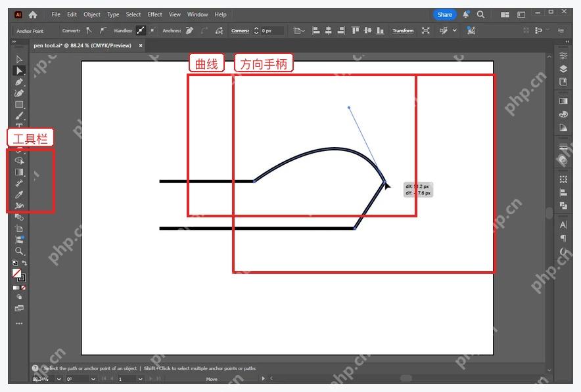Image resolution: width=581 pixels, height=392 pixels.
Task: Show more tools via three dots
Action: (x=19, y=324)
